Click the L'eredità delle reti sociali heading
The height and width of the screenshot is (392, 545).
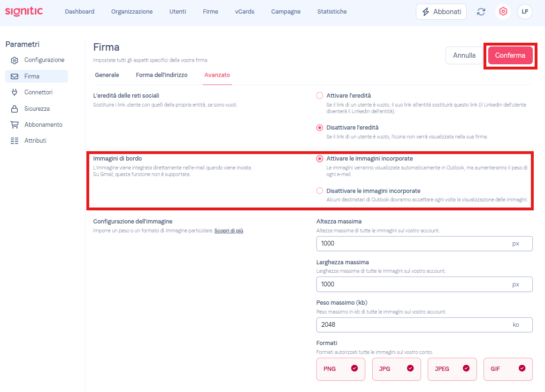(126, 96)
